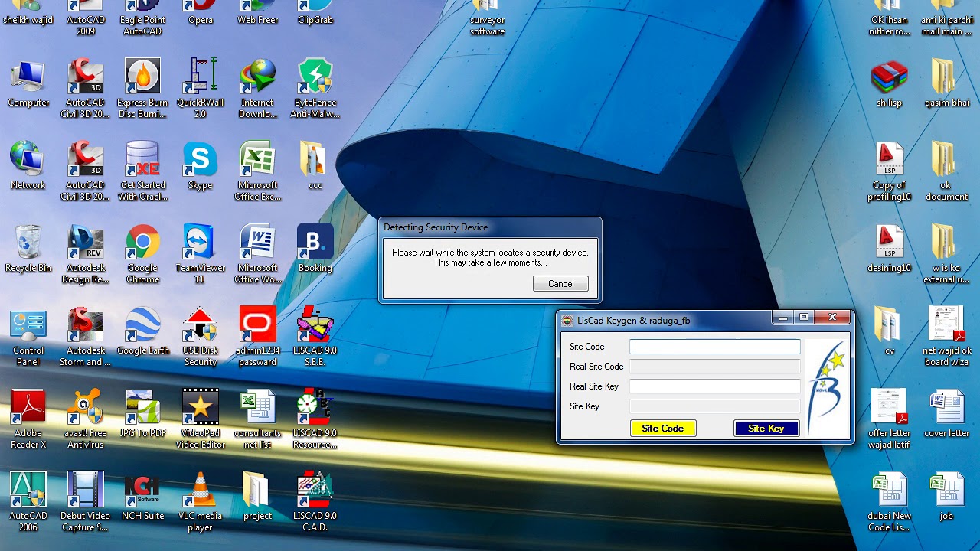Open JPG To PDF shortcut
This screenshot has height=551, width=980.
coord(142,414)
